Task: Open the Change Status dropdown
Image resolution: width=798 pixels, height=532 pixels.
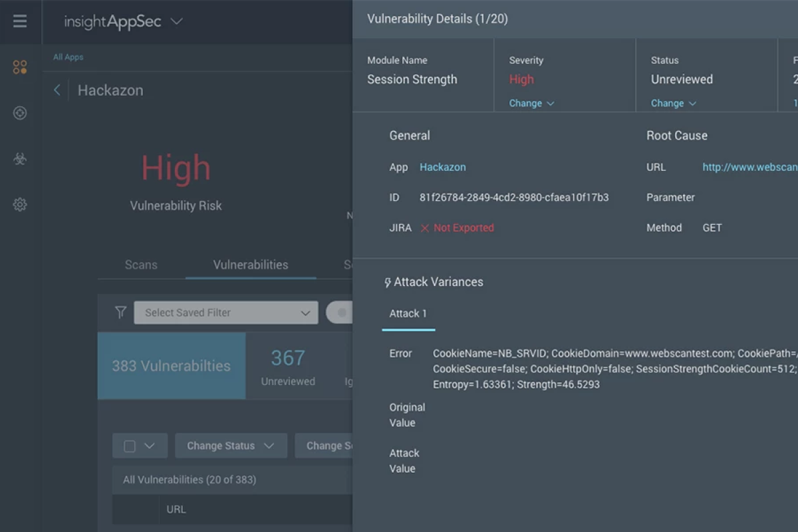Action: (231, 446)
